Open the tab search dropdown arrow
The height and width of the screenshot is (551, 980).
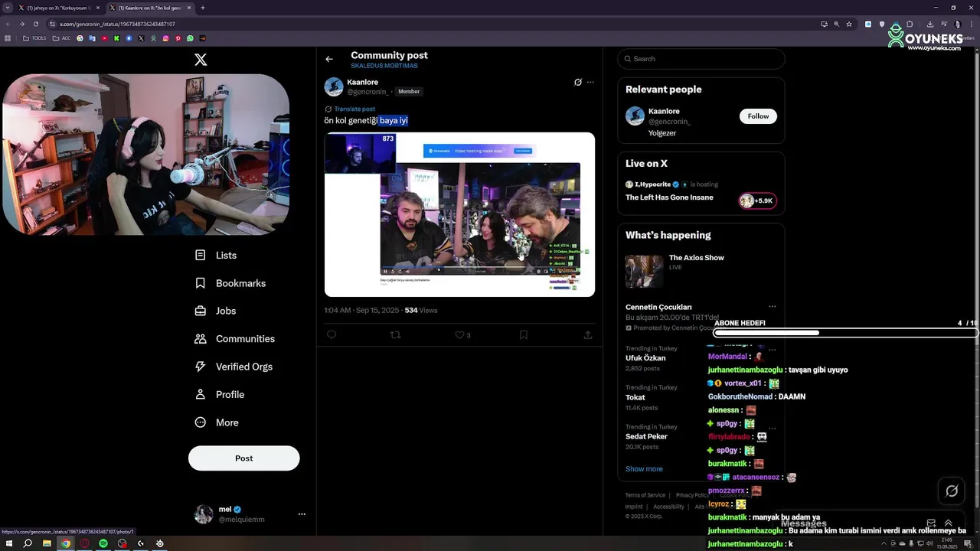tap(7, 8)
